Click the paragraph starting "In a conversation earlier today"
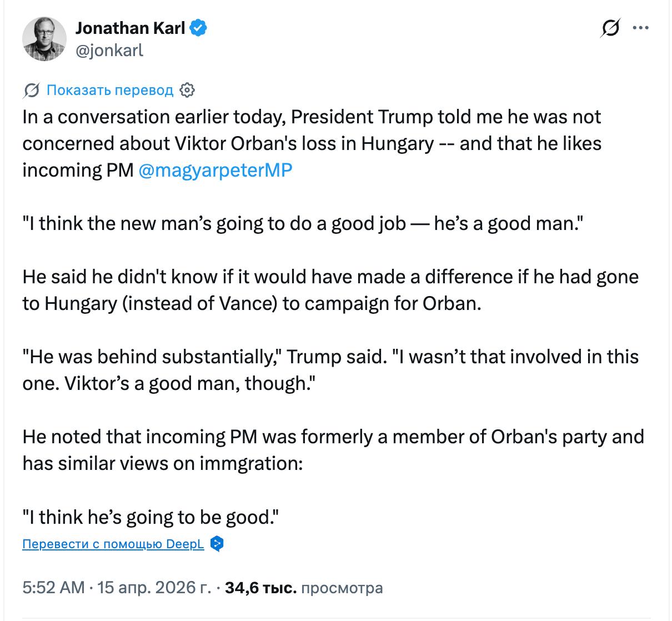The height and width of the screenshot is (621, 672). [x=311, y=143]
